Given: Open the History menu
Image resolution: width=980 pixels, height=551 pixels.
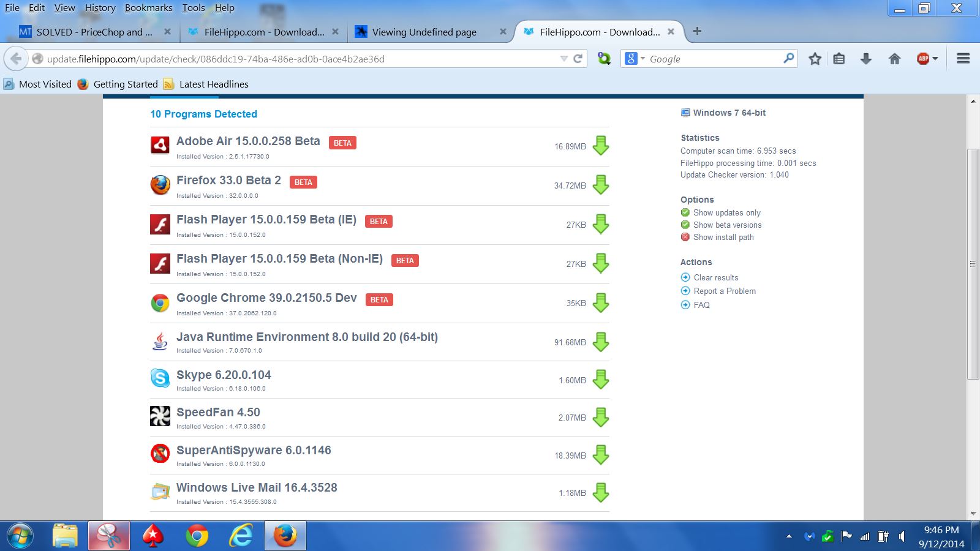Looking at the screenshot, I should tap(100, 8).
